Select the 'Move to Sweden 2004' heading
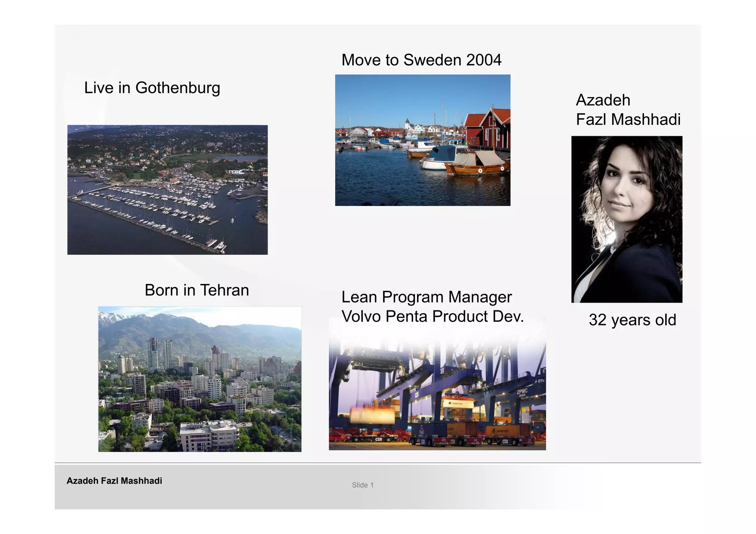 [x=421, y=60]
